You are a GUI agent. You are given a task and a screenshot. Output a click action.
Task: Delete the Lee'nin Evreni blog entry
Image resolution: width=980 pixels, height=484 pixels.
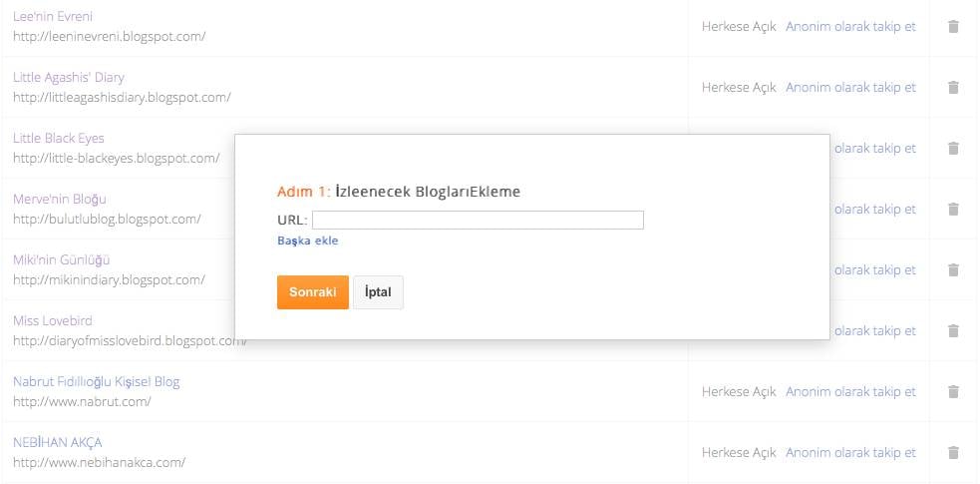coord(953,27)
